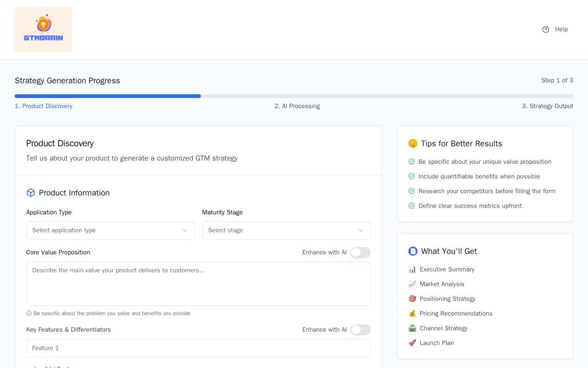
Task: Click the target icon beside Positioning Strategy
Action: click(412, 299)
